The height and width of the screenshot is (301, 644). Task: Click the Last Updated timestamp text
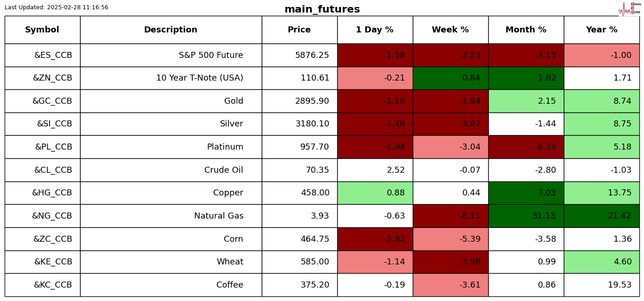pyautogui.click(x=57, y=7)
